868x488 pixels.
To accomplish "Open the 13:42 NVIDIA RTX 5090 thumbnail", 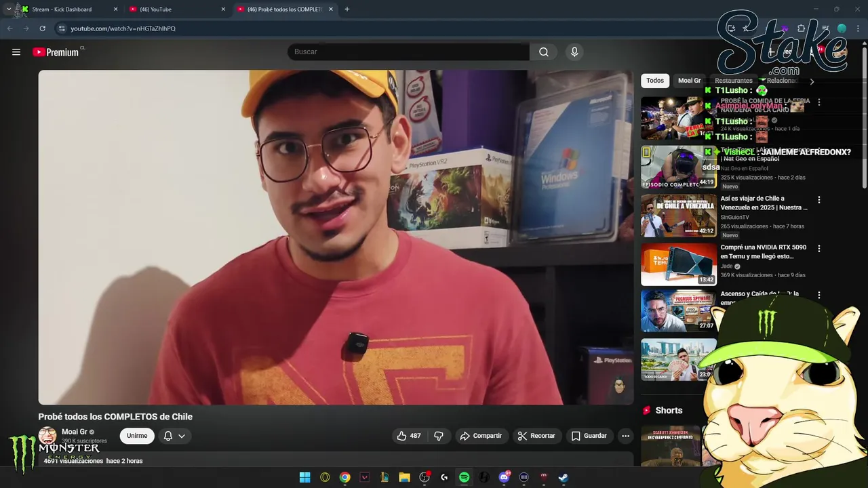I will [679, 264].
